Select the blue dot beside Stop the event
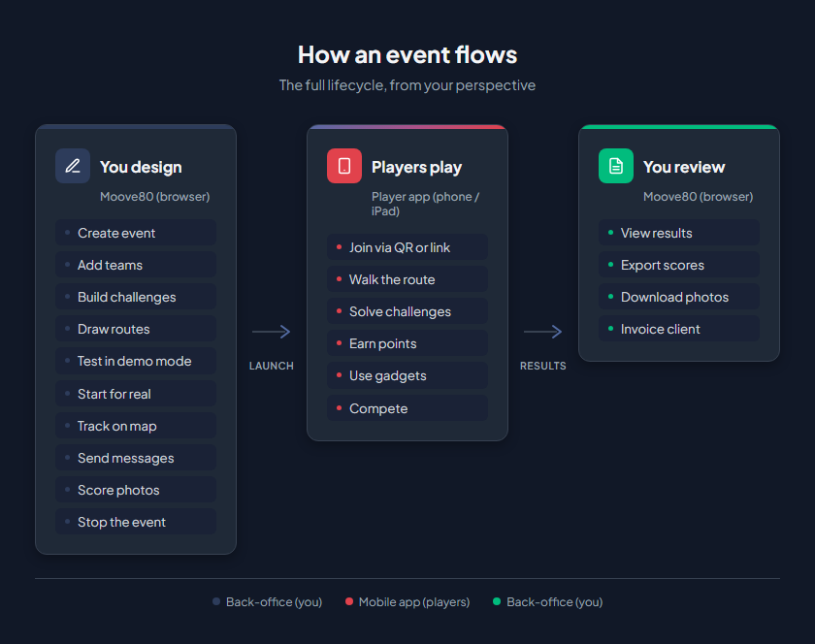815x644 pixels. point(67,521)
